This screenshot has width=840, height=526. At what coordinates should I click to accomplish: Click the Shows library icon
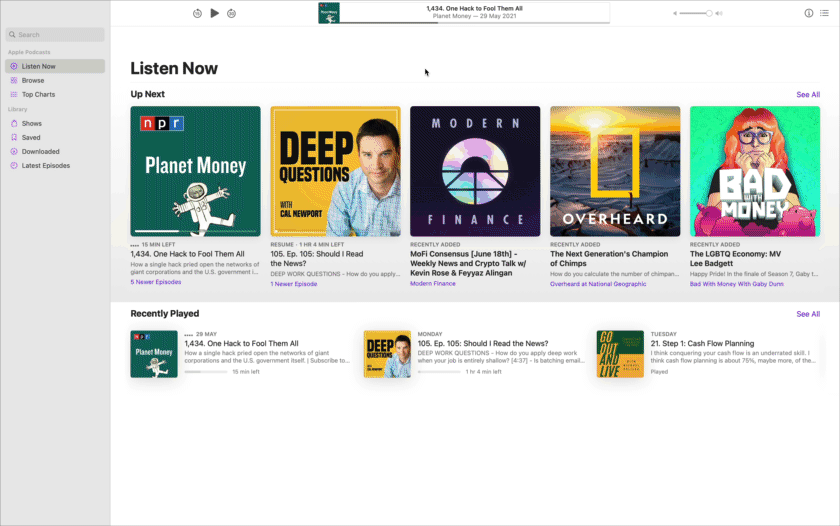click(14, 123)
